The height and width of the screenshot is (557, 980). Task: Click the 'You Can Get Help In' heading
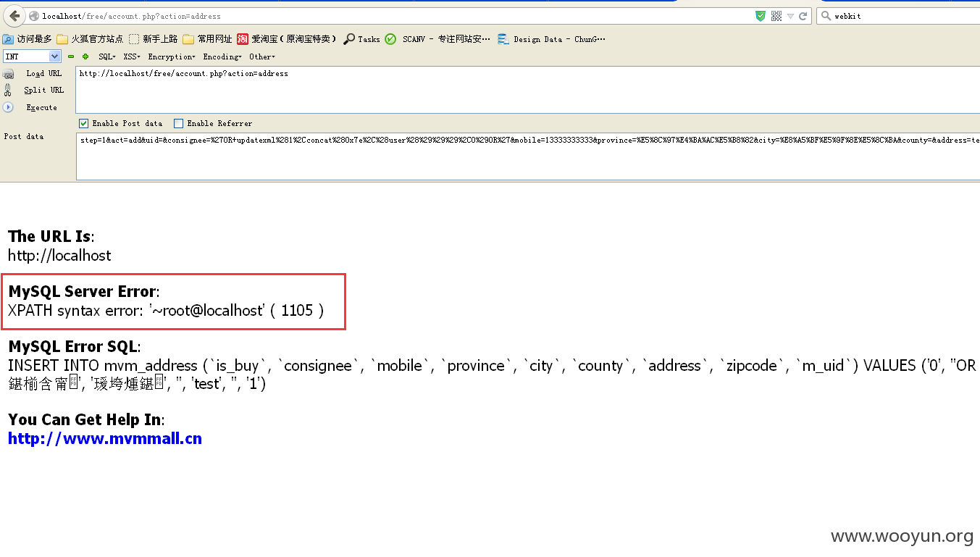[x=85, y=419]
